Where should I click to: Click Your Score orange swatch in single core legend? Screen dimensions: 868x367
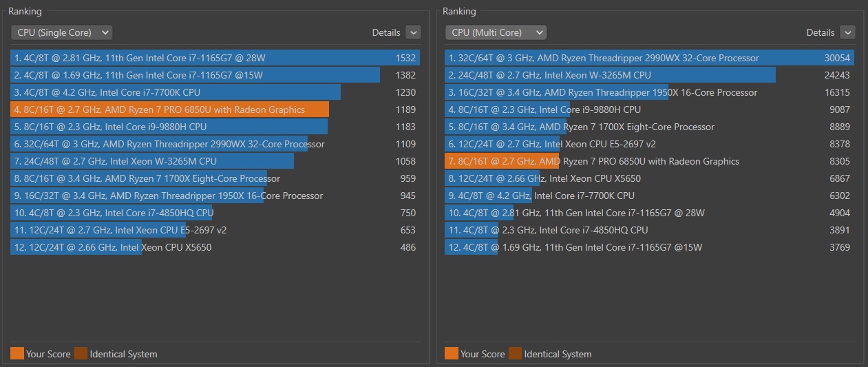(17, 353)
